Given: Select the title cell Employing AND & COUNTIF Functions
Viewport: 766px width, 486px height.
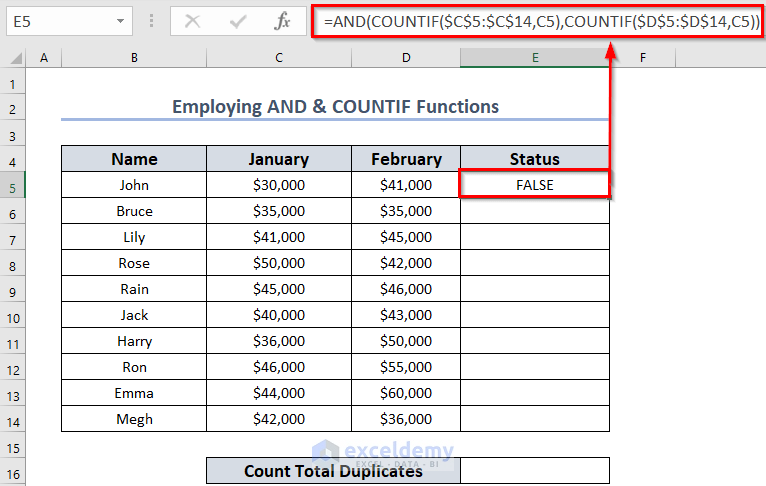Looking at the screenshot, I should pos(335,107).
